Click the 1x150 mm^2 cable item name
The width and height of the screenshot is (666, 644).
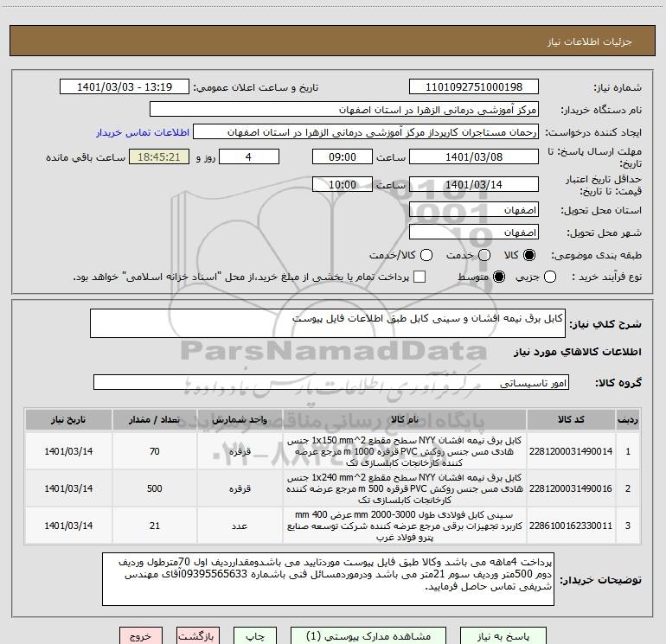405,451
